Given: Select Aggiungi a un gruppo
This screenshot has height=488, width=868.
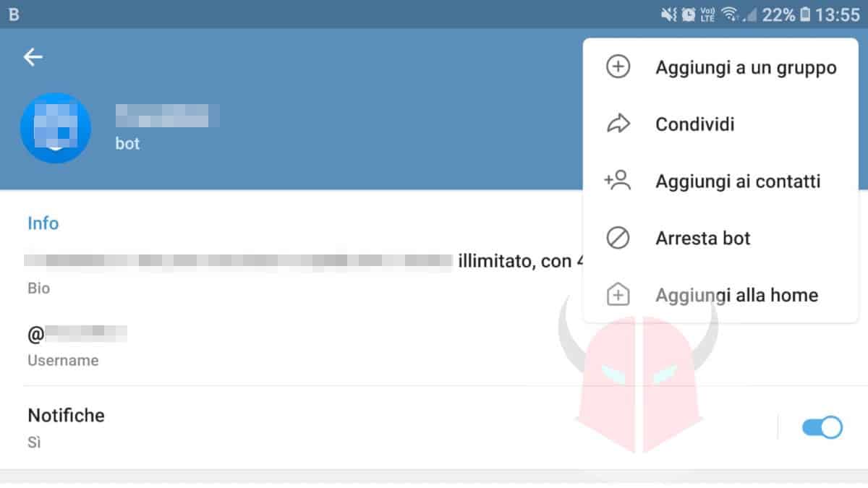Looking at the screenshot, I should coord(746,67).
